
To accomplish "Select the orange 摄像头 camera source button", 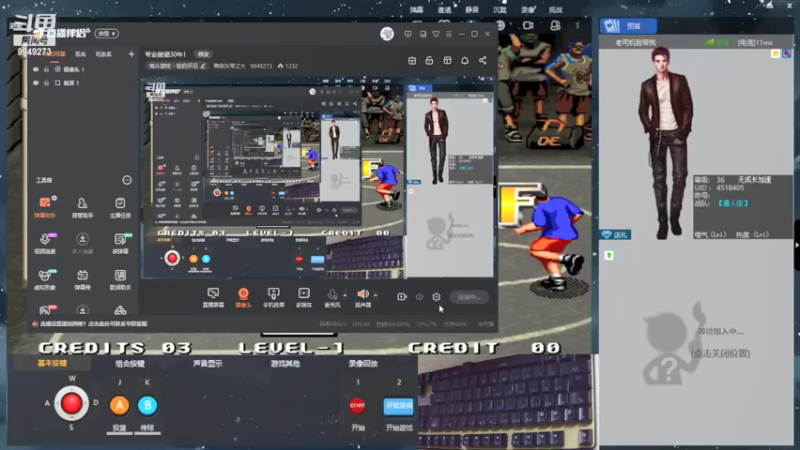I will [x=243, y=297].
